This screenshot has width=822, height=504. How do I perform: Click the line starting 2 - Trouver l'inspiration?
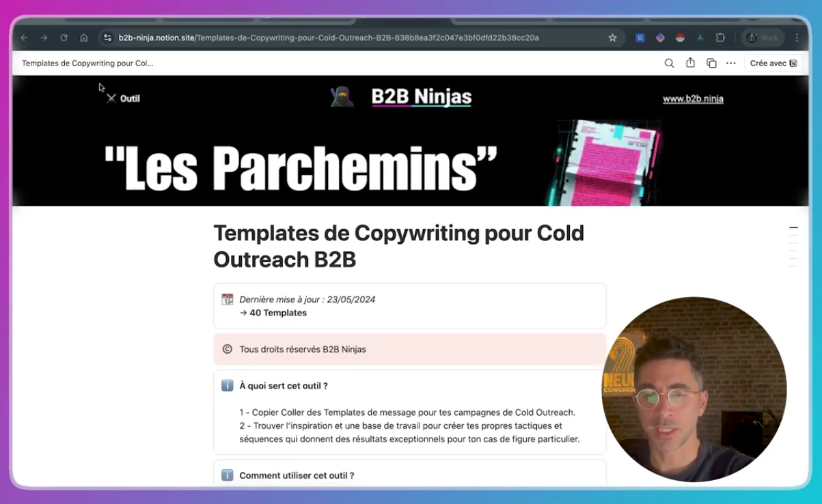click(x=409, y=432)
